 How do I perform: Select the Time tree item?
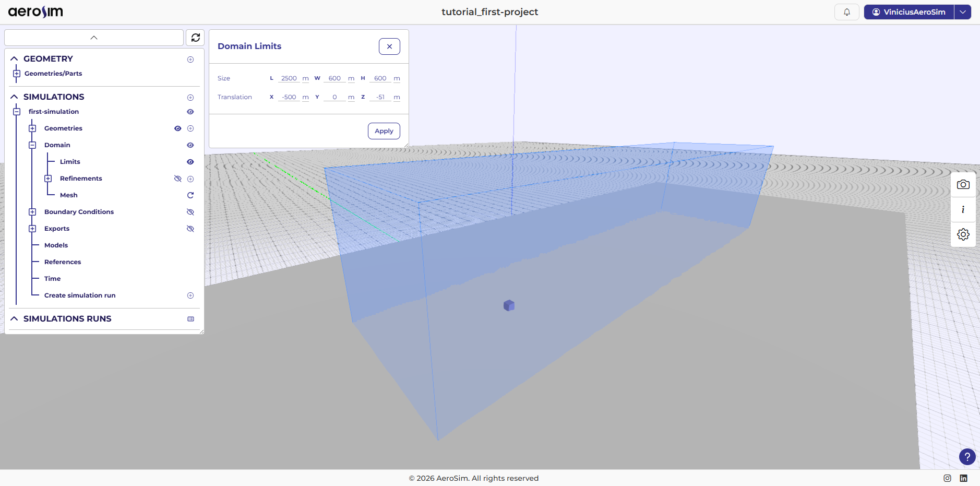click(52, 279)
